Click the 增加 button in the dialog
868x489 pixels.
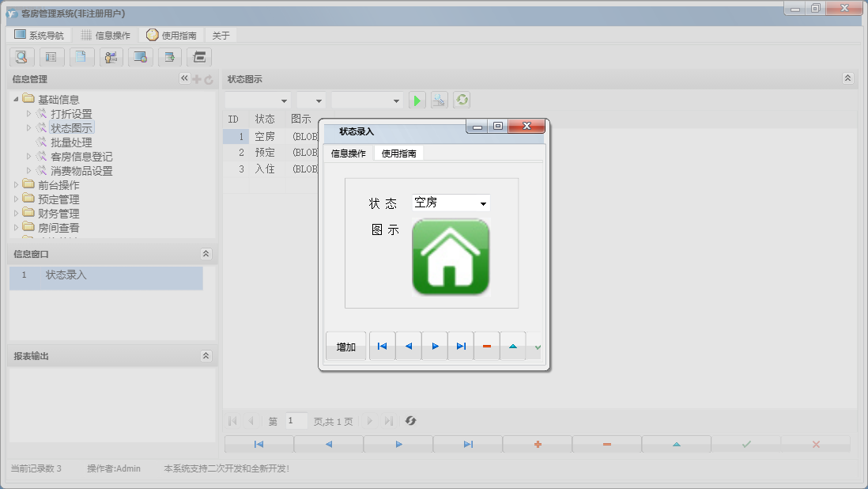coord(346,347)
